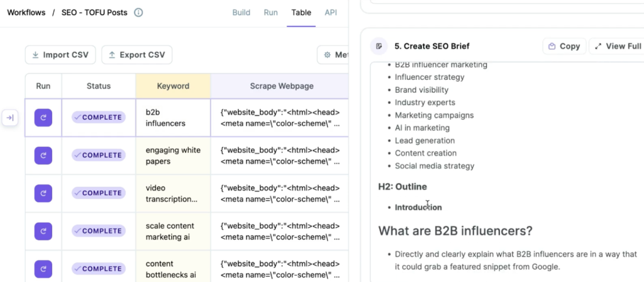
Task: Select the b2b influencers keyword cell
Action: pos(173,118)
